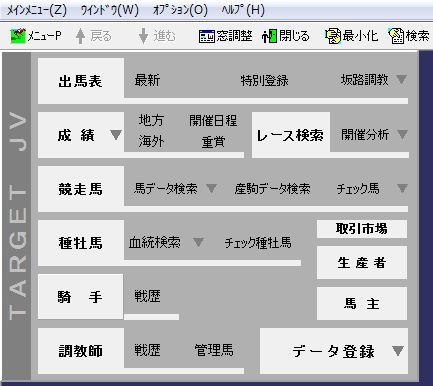The width and height of the screenshot is (433, 386).
Task: Click the 最小化 minimize icon
Action: click(x=333, y=36)
